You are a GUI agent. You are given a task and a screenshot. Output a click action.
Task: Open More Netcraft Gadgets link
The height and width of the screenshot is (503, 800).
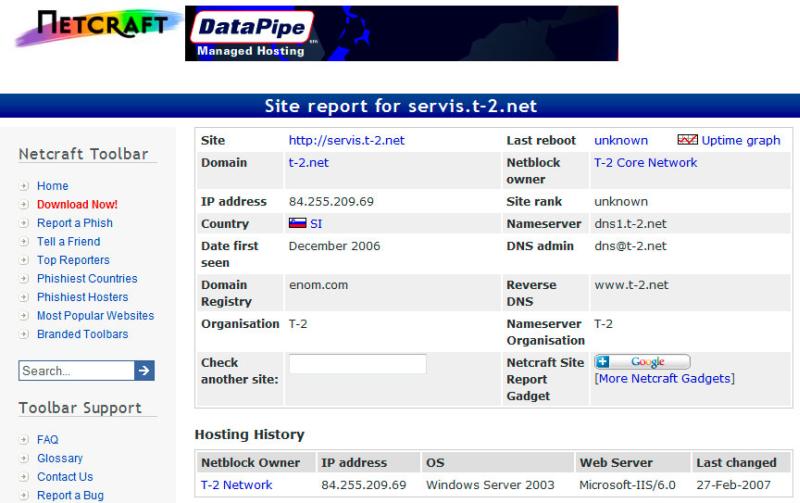point(664,379)
